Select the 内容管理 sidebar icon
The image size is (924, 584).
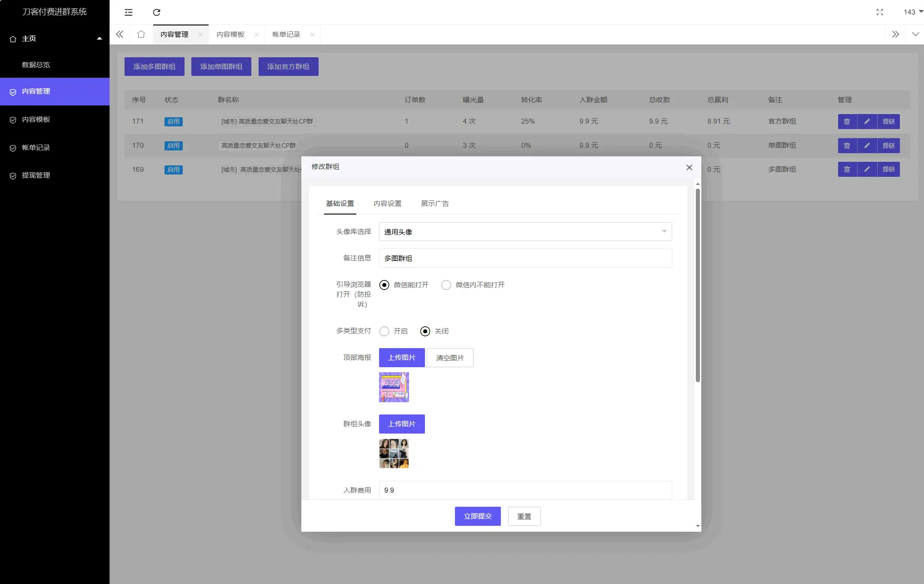tap(13, 91)
